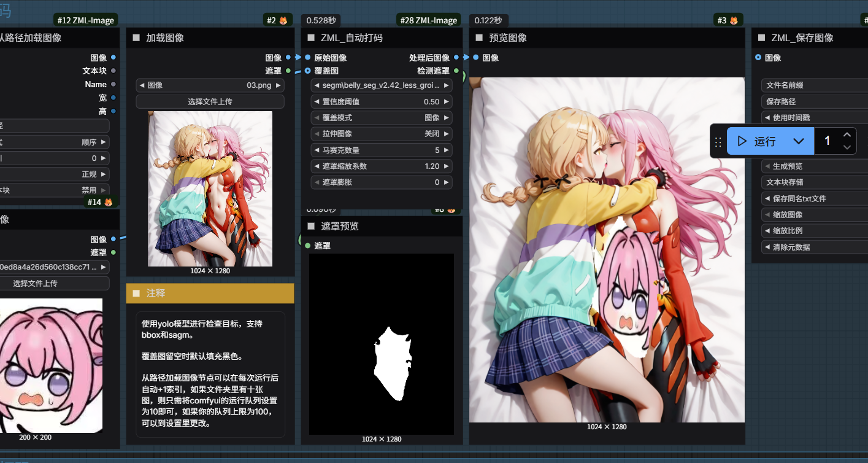Decrement the run batch count

click(x=847, y=147)
